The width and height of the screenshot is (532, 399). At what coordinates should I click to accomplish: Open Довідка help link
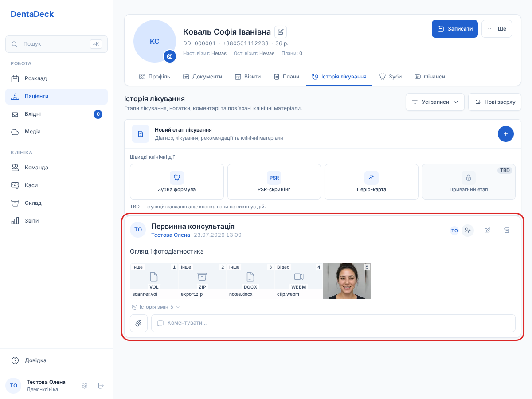pos(56,360)
